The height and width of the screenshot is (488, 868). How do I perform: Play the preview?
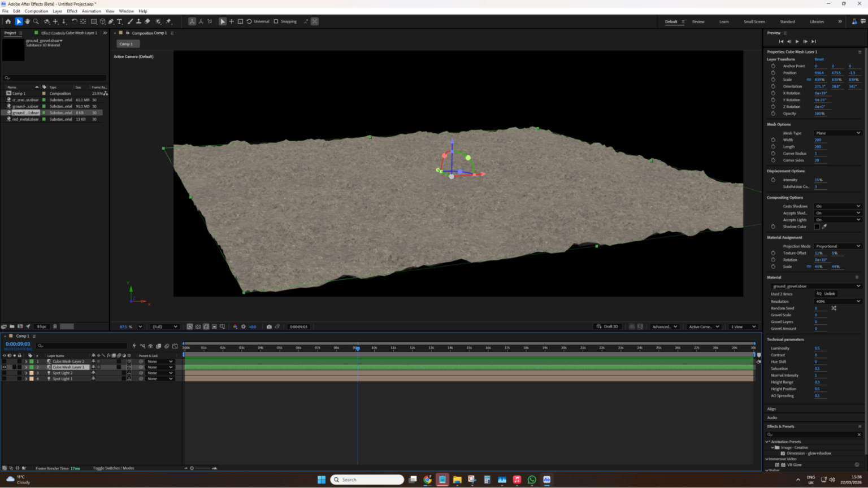coord(797,41)
